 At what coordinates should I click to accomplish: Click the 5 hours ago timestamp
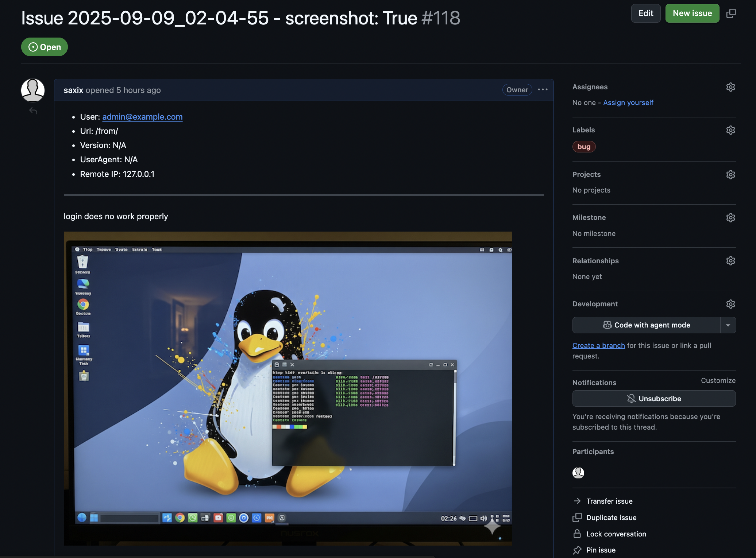138,90
